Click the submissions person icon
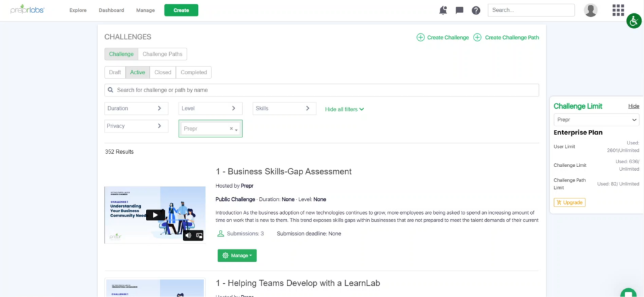644x297 pixels. (221, 234)
